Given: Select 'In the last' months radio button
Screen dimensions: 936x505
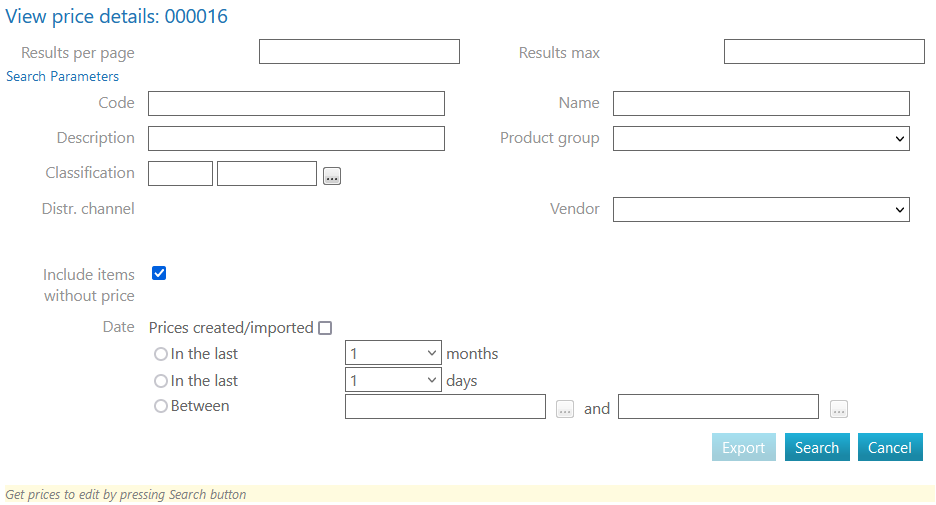Looking at the screenshot, I should 161,354.
